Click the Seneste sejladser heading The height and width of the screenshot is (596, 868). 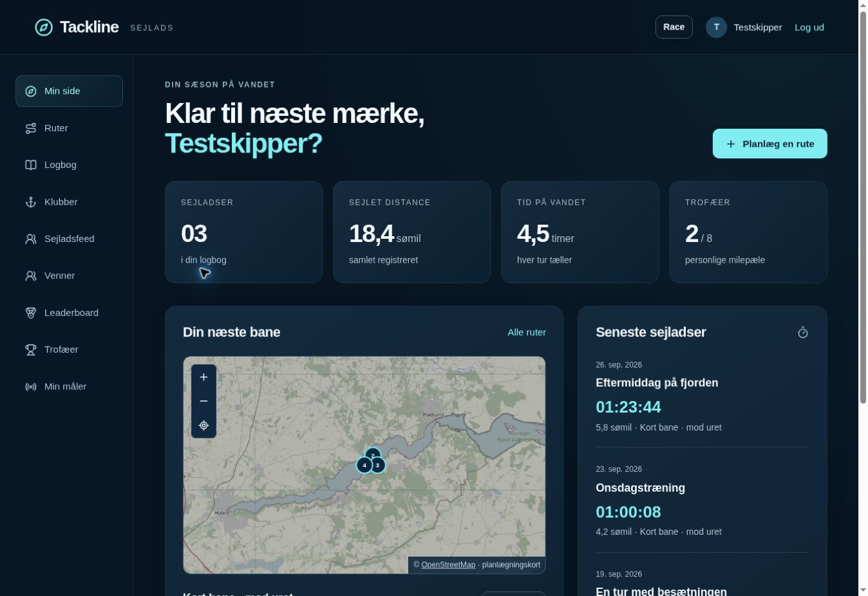[651, 332]
